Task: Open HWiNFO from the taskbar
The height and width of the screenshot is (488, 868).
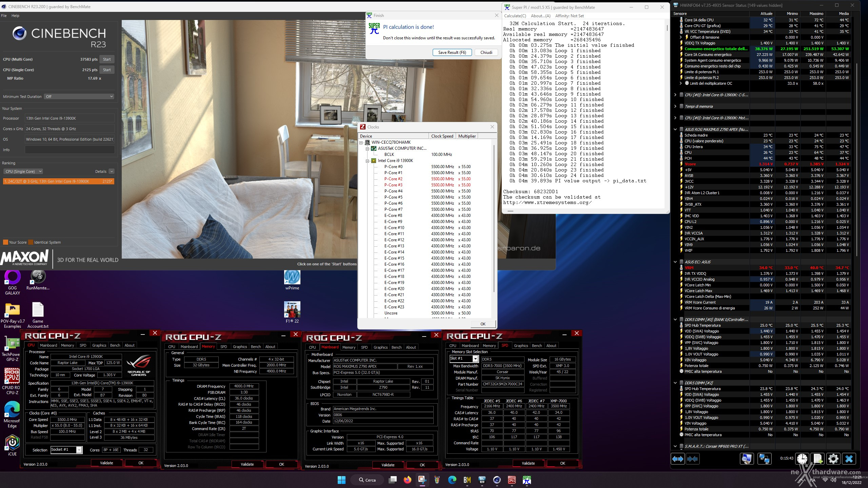Action: (x=482, y=480)
